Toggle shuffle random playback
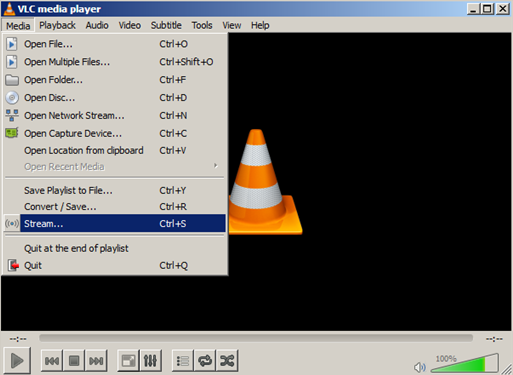Image resolution: width=513 pixels, height=375 pixels. [x=227, y=360]
